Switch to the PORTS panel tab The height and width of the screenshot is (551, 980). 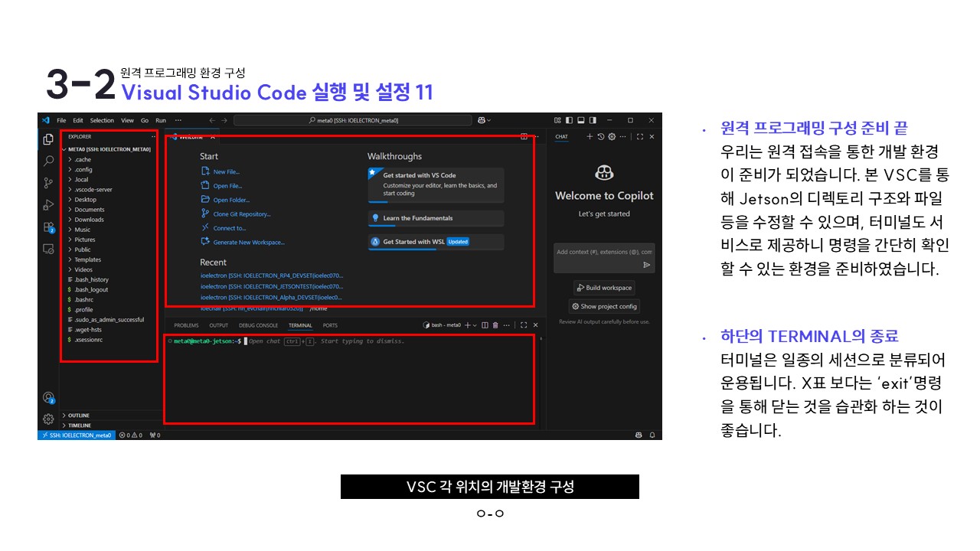click(x=330, y=325)
